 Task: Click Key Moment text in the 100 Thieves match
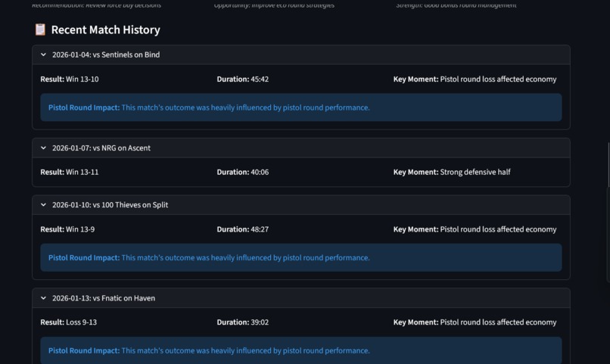475,229
